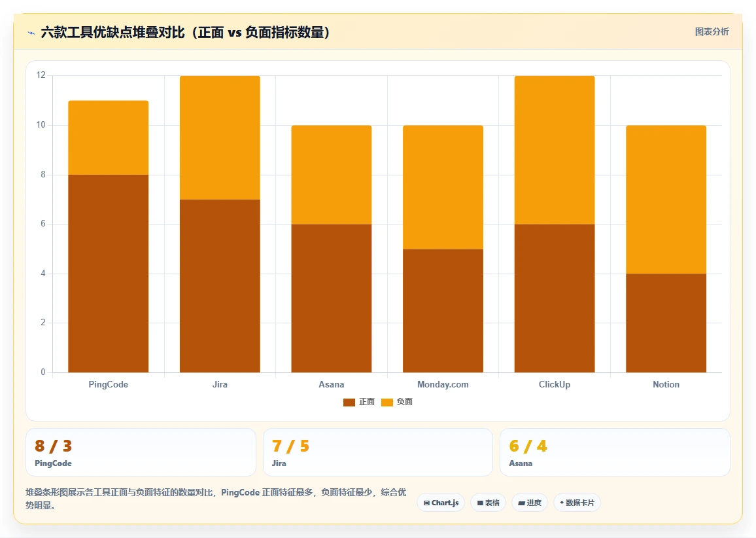Click the Notion x-axis label

(666, 385)
